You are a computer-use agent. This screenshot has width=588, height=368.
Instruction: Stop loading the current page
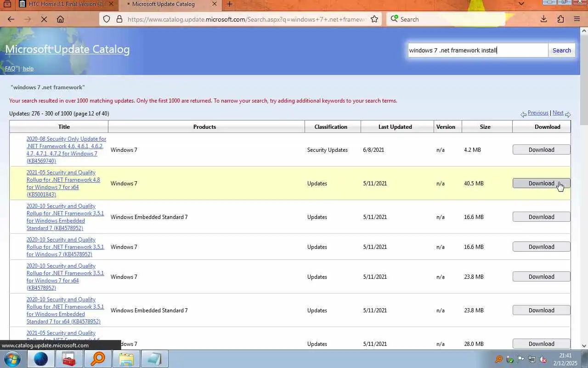[44, 19]
